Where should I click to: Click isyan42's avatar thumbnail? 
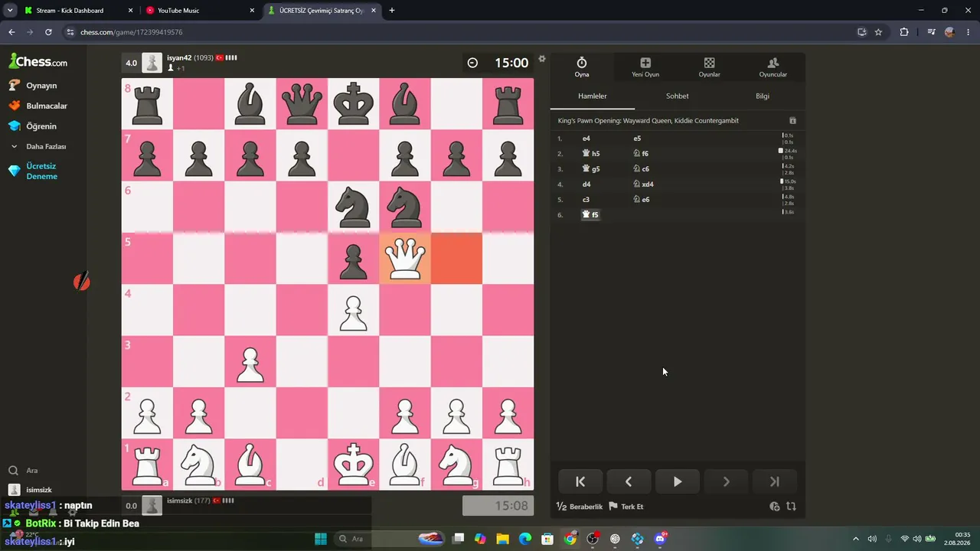(x=152, y=63)
